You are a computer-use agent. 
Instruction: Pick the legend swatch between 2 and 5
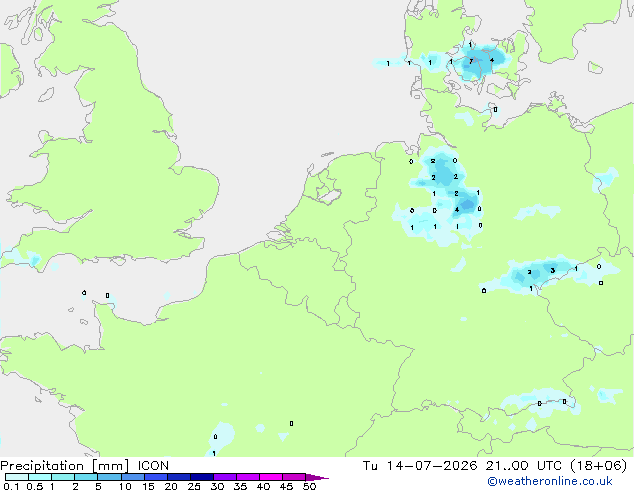point(86,477)
